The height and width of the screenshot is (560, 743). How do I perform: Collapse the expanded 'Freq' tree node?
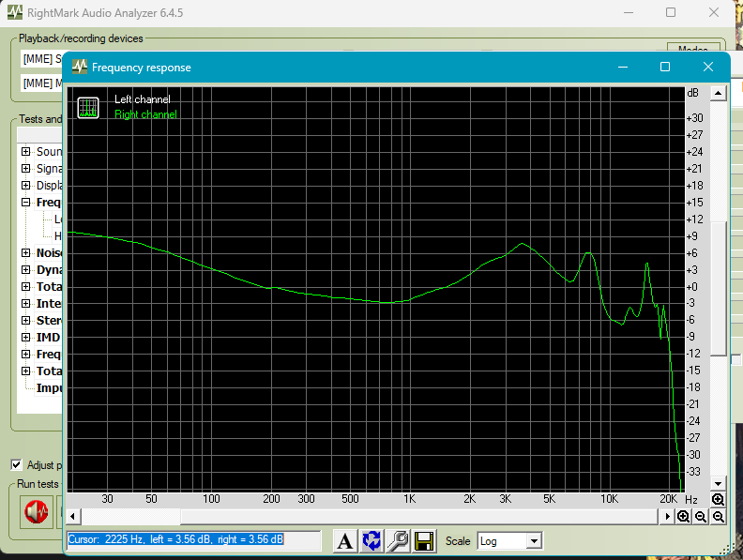click(25, 203)
